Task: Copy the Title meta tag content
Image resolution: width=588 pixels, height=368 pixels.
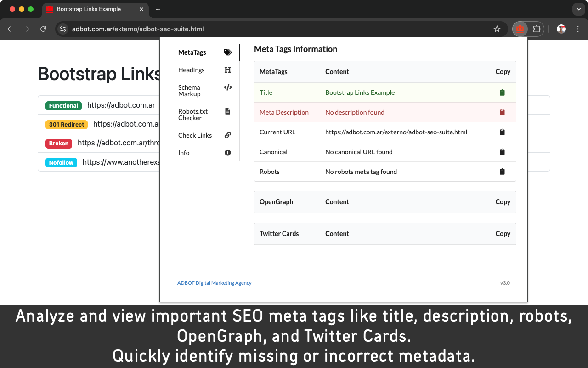Action: point(502,92)
